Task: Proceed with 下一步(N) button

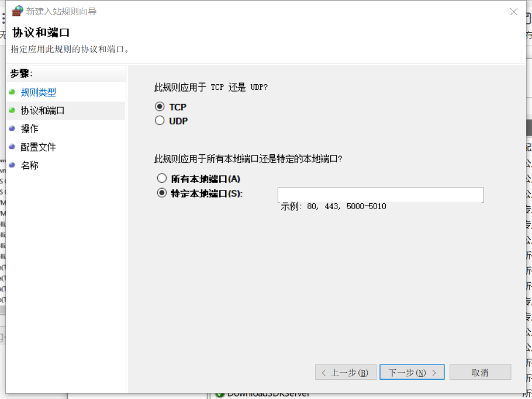Action: tap(412, 372)
